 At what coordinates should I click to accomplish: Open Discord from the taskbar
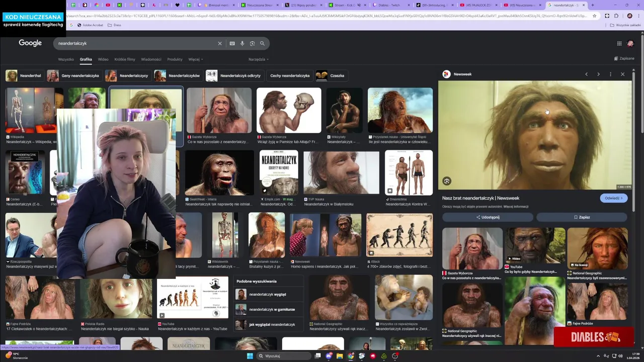[329, 356]
